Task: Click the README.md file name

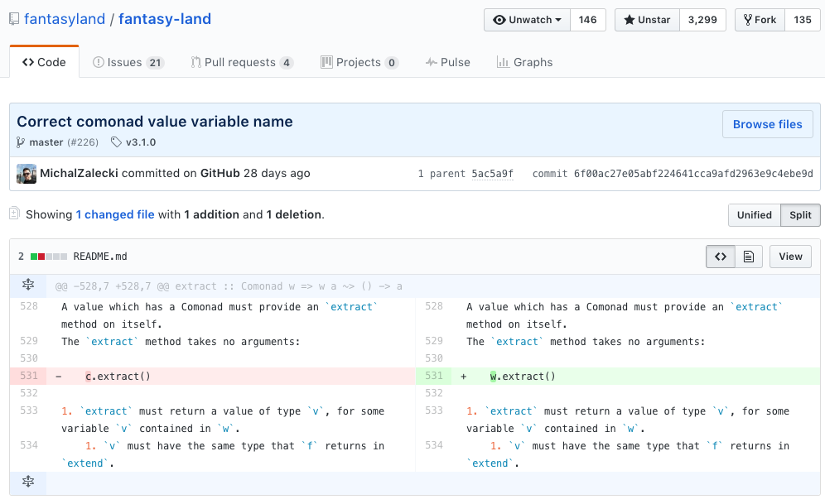Action: pos(100,257)
